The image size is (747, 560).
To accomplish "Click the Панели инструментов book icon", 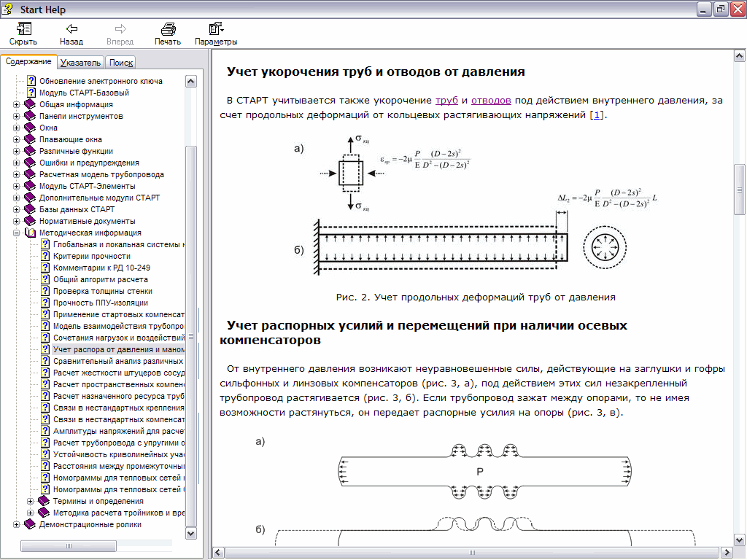I will point(30,116).
